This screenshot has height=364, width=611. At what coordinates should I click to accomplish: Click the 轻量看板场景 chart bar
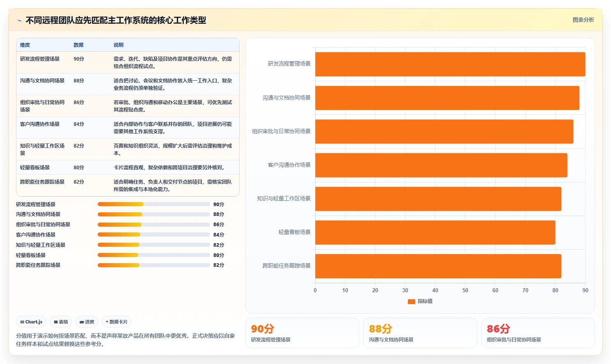[435, 232]
